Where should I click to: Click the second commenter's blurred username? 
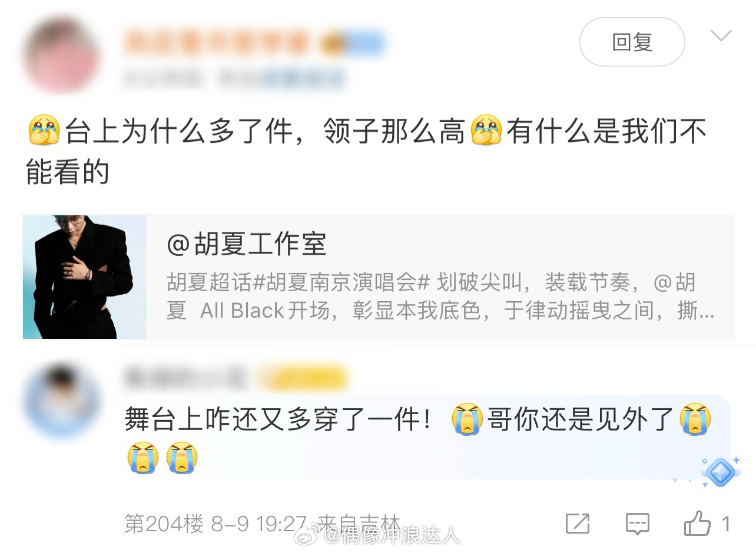pyautogui.click(x=185, y=377)
